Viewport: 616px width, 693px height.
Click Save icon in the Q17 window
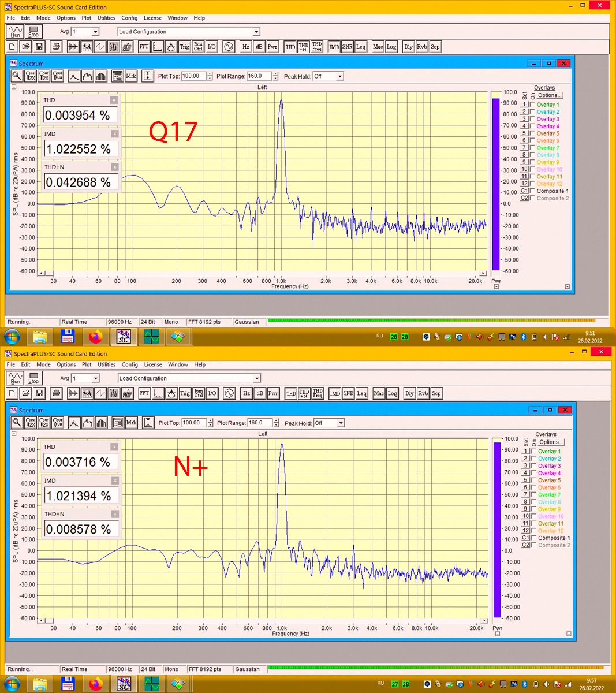coord(39,47)
